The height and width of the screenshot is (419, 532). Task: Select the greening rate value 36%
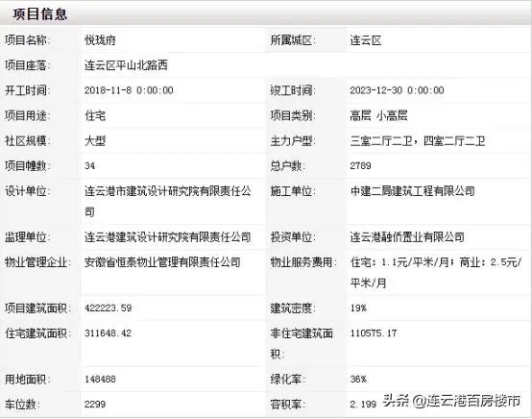click(x=358, y=379)
